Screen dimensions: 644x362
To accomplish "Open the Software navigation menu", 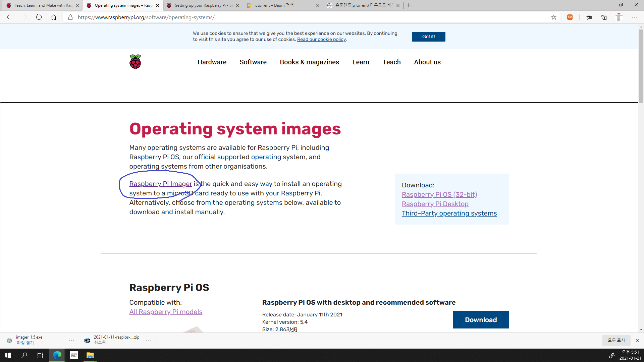I will (253, 62).
